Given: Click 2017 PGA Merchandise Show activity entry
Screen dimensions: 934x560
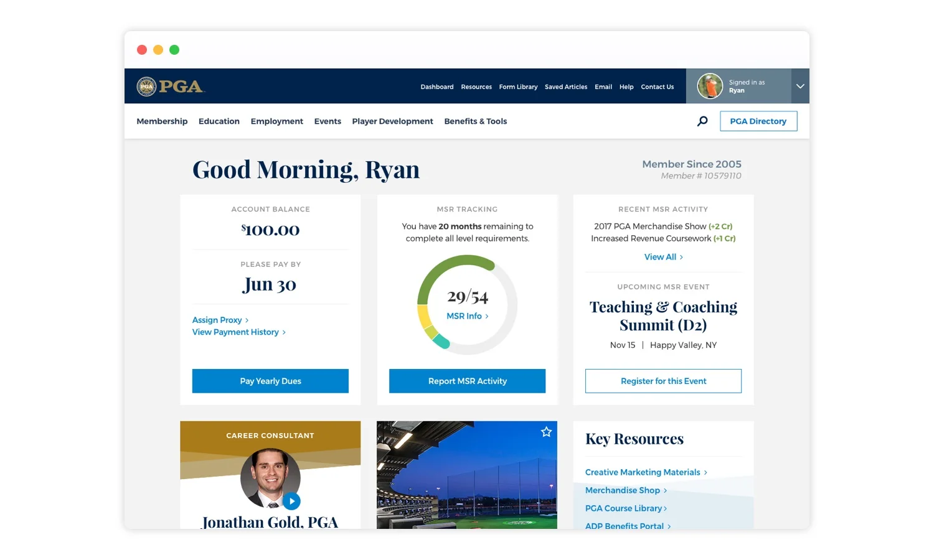Looking at the screenshot, I should (663, 226).
